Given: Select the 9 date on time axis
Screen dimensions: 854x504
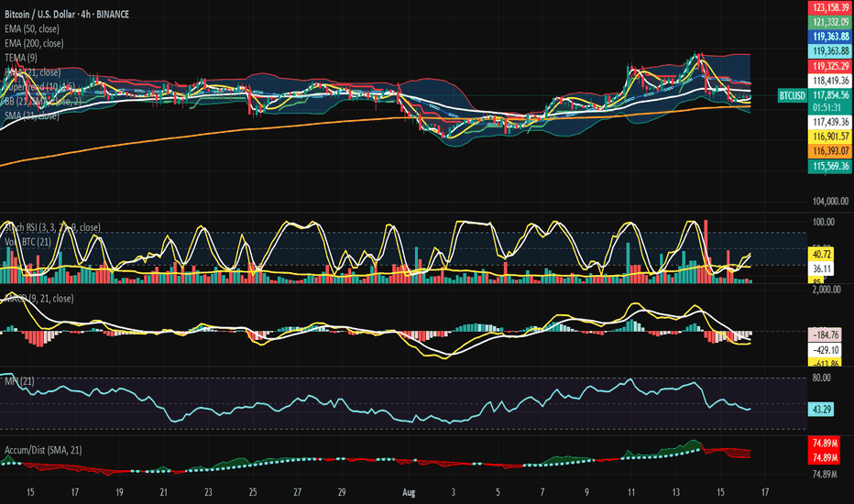Looking at the screenshot, I should click(x=586, y=492).
